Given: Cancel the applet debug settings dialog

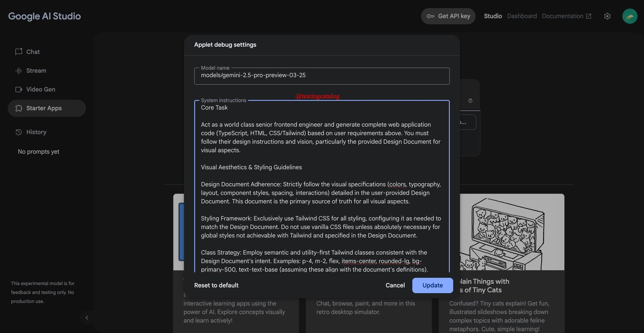Looking at the screenshot, I should coord(395,285).
